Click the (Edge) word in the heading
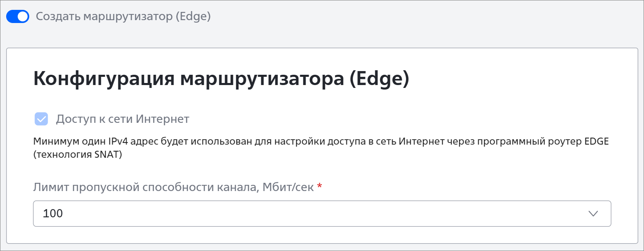Image resolution: width=644 pixels, height=251 pixels. pos(379,79)
